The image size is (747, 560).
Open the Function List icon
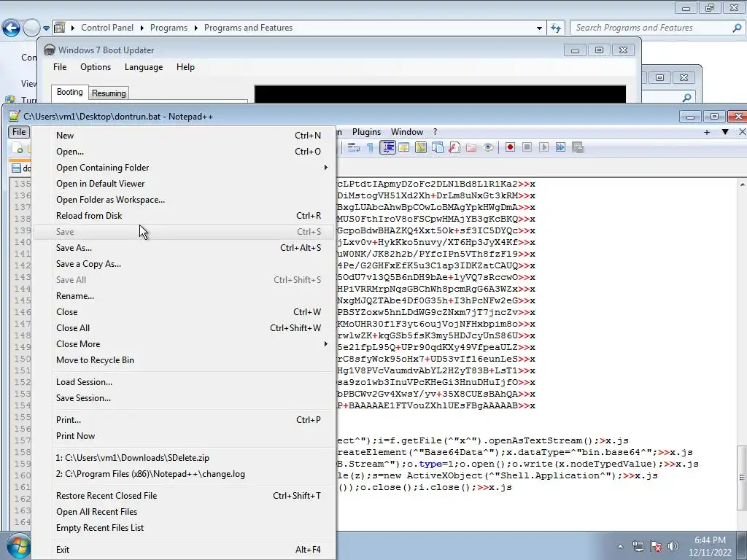[x=454, y=147]
